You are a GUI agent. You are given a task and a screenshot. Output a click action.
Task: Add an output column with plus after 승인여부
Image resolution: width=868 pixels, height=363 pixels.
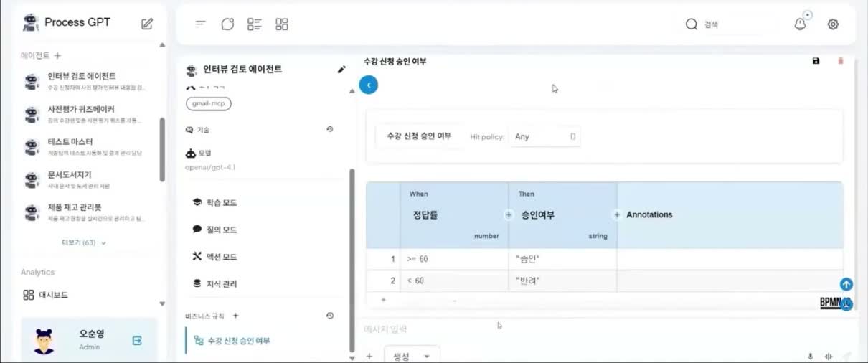coord(616,214)
